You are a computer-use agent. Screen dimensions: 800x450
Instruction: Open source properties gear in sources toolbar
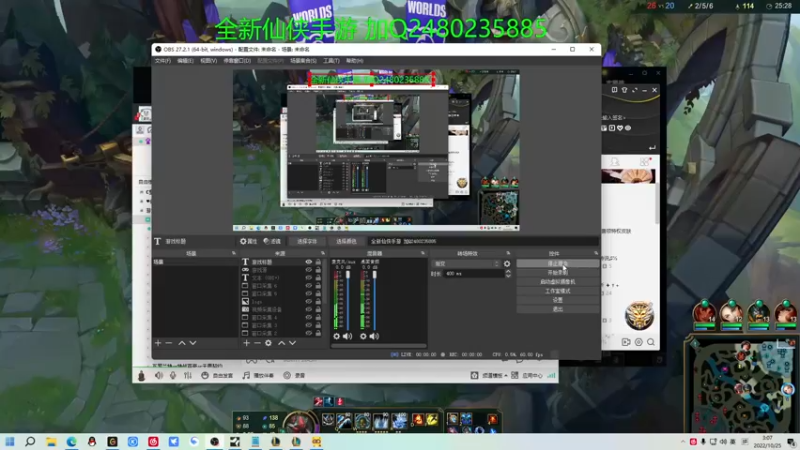point(268,343)
